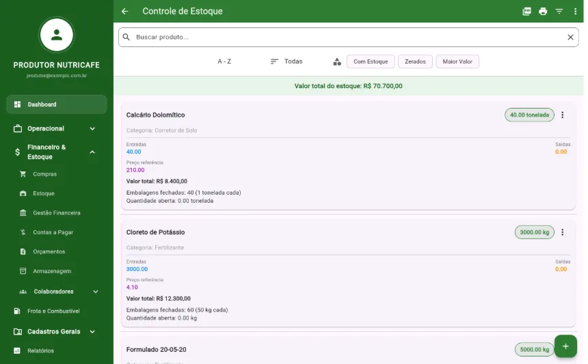Open Gestão Financeira menu item
The width and height of the screenshot is (588, 364).
(57, 213)
